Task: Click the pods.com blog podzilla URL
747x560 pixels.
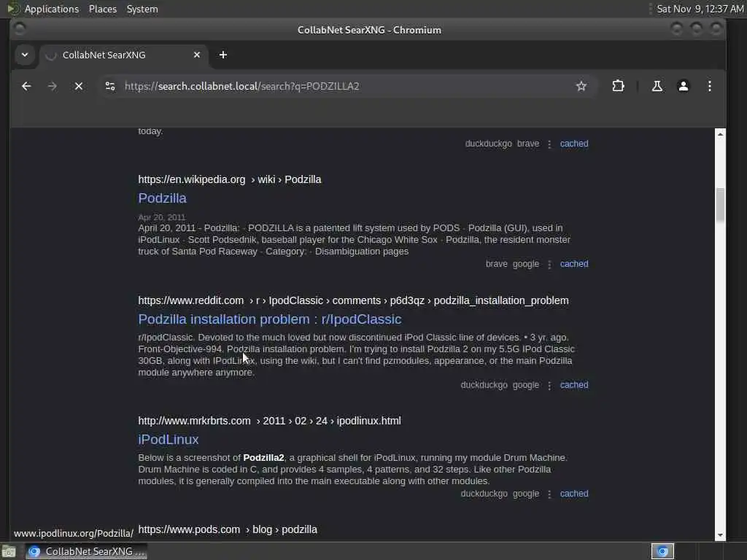Action: [x=228, y=529]
